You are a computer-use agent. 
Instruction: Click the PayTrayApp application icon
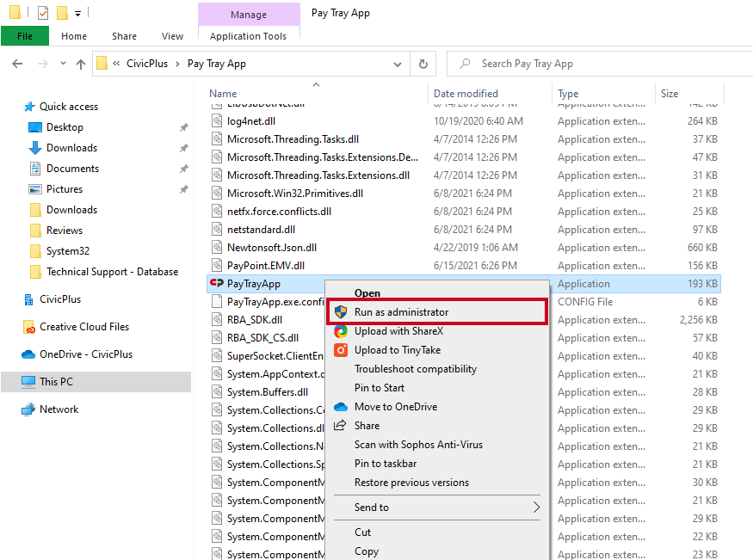pyautogui.click(x=217, y=284)
